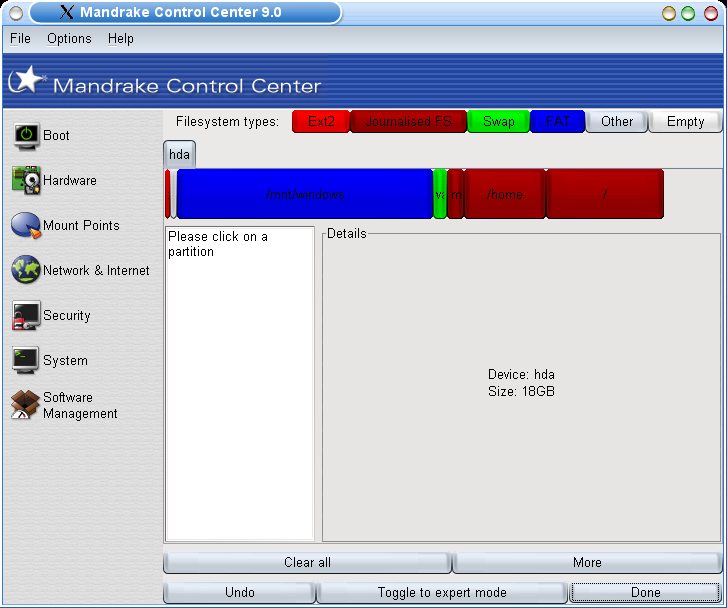Image resolution: width=727 pixels, height=608 pixels.
Task: Click the Swap filesystem type button
Action: (x=498, y=122)
